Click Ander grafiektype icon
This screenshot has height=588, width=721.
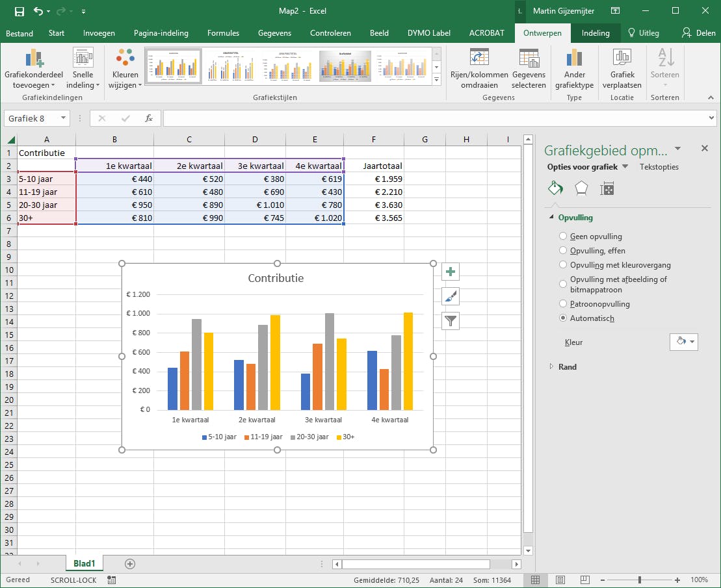point(574,59)
